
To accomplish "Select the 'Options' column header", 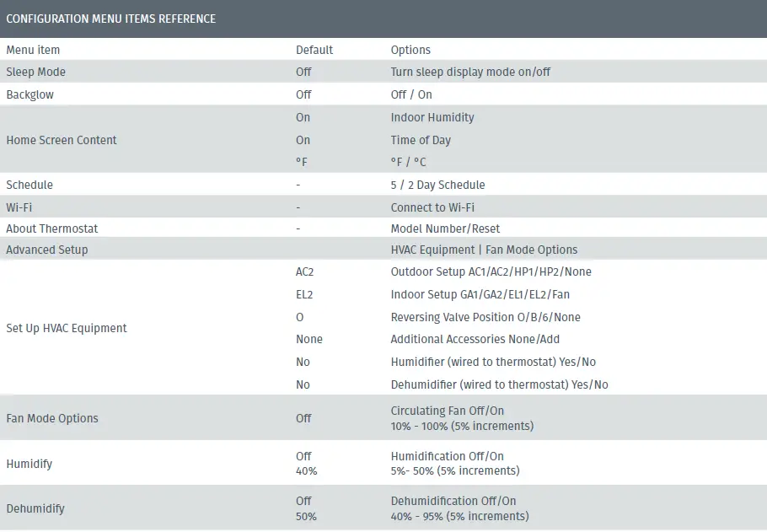I will point(410,50).
